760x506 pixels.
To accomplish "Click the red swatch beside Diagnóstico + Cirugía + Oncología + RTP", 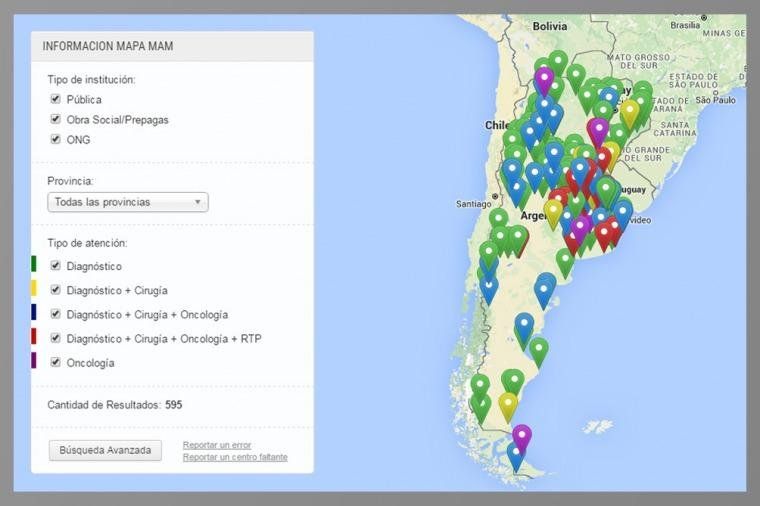I will point(34,337).
